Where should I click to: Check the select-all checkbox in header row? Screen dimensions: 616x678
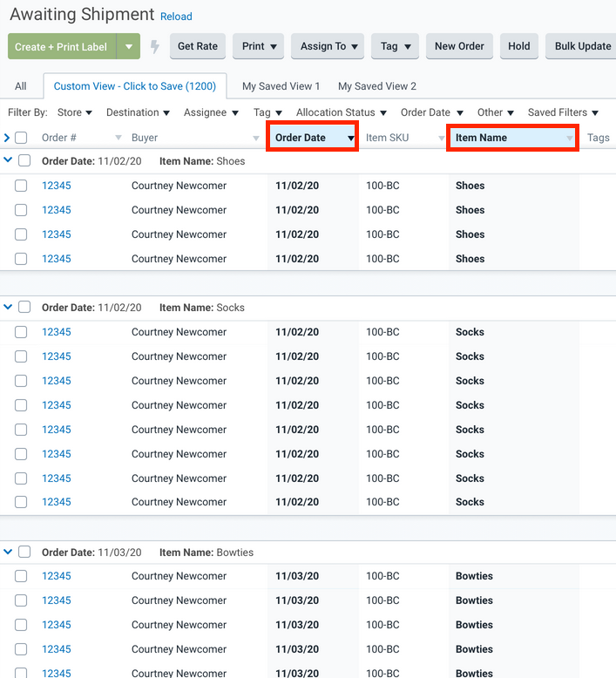click(22, 138)
